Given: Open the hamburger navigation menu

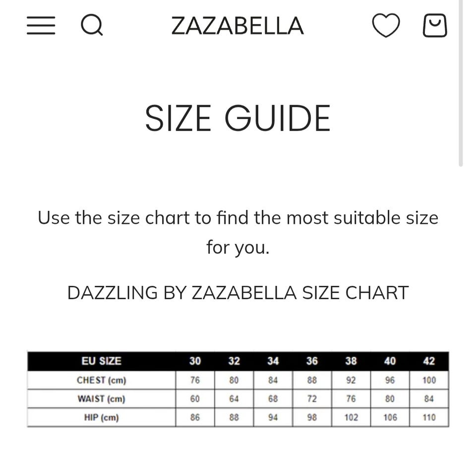Looking at the screenshot, I should (x=41, y=25).
